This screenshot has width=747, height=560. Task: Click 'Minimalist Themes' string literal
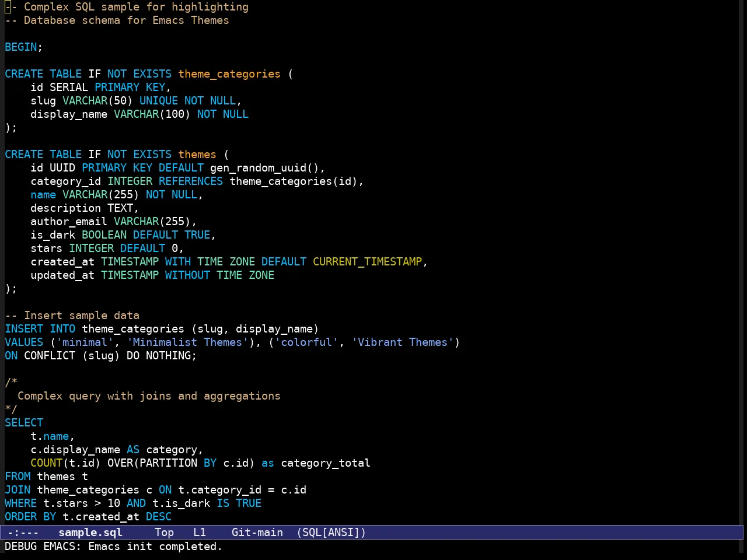tap(187, 342)
